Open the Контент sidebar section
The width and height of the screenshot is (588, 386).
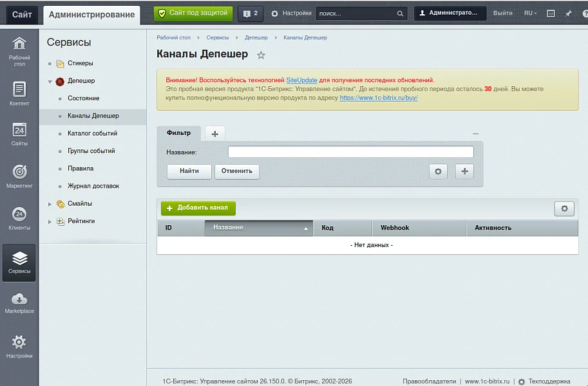click(19, 94)
